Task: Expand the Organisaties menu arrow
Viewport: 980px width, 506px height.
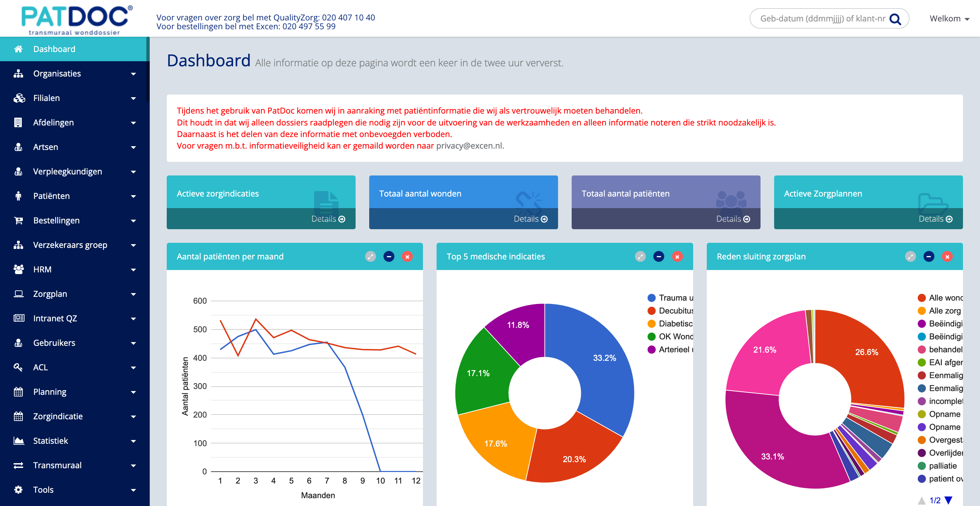Action: pos(133,74)
